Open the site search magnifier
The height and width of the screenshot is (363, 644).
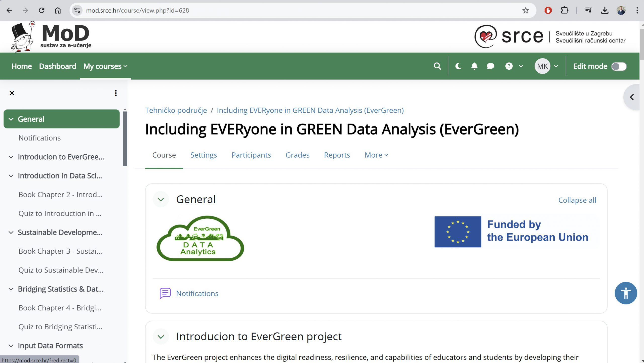tap(437, 66)
